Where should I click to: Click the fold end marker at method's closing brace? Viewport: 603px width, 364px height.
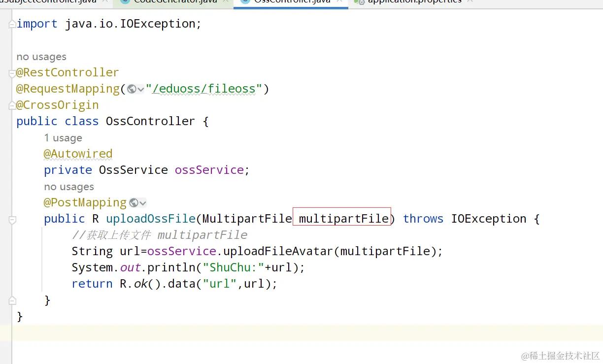click(x=12, y=300)
